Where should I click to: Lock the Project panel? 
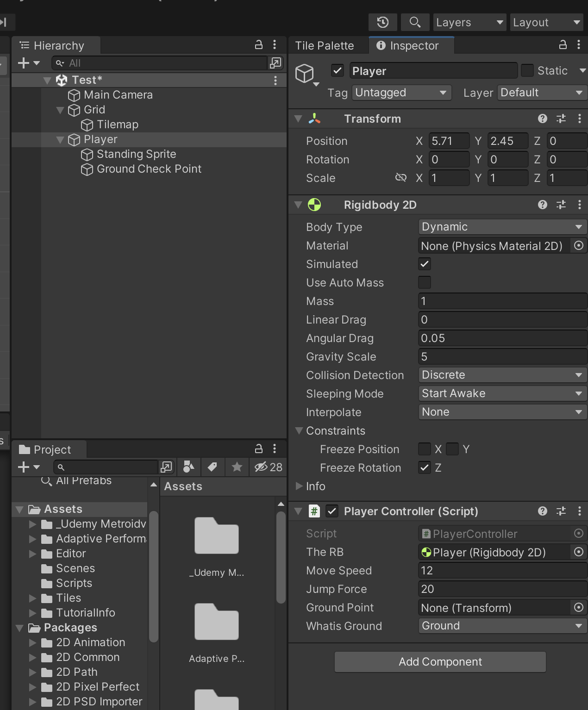tap(259, 448)
